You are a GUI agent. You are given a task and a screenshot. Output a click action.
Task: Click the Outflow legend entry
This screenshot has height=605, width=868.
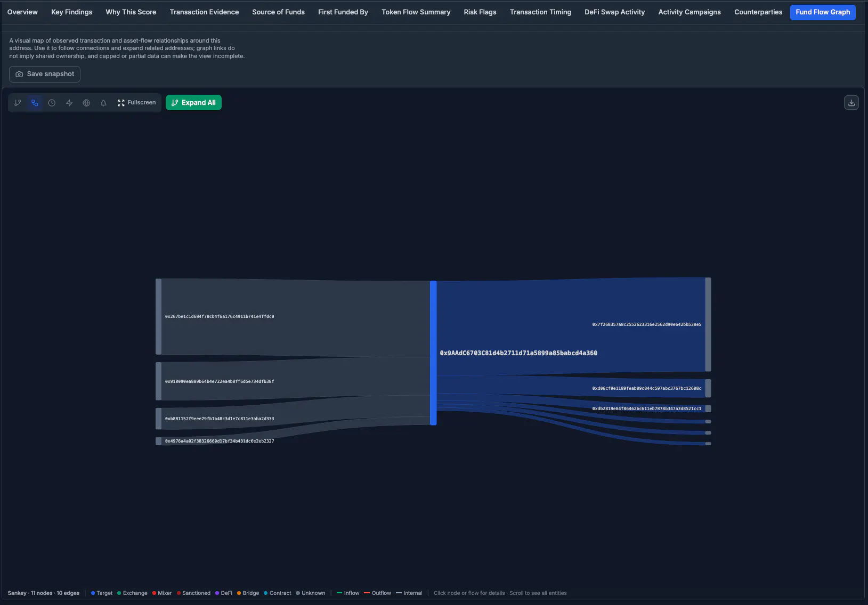[377, 593]
